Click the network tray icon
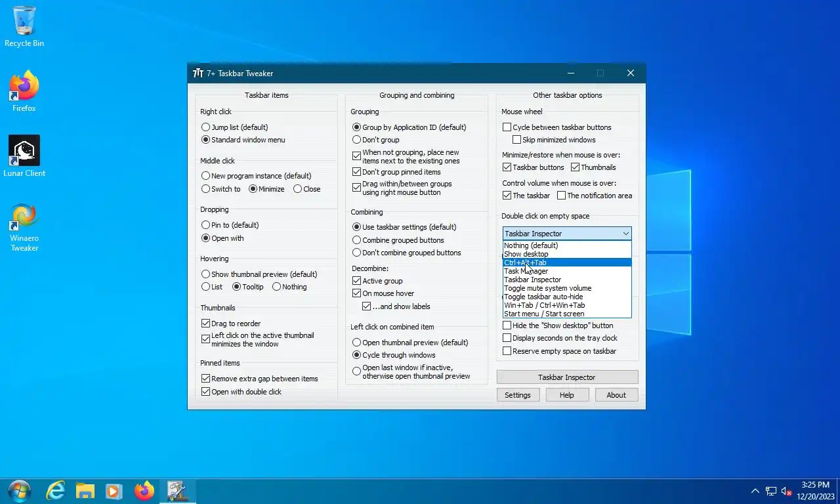The width and height of the screenshot is (840, 504). (771, 491)
